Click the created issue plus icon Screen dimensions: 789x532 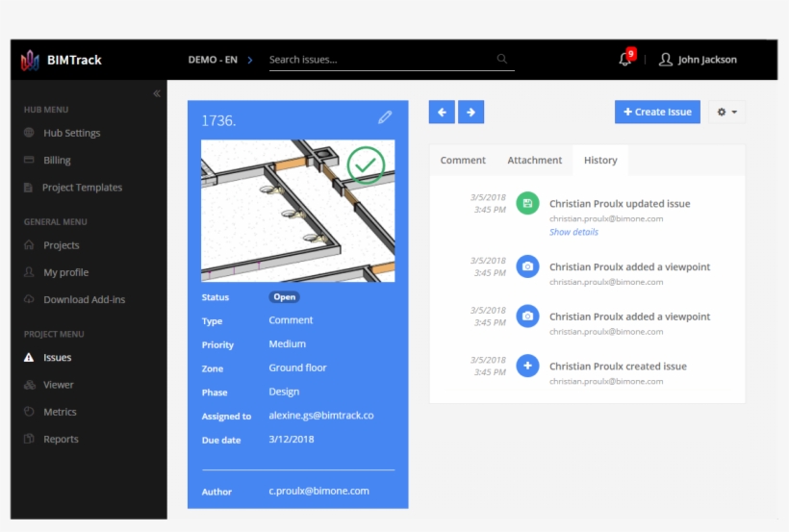tap(527, 366)
